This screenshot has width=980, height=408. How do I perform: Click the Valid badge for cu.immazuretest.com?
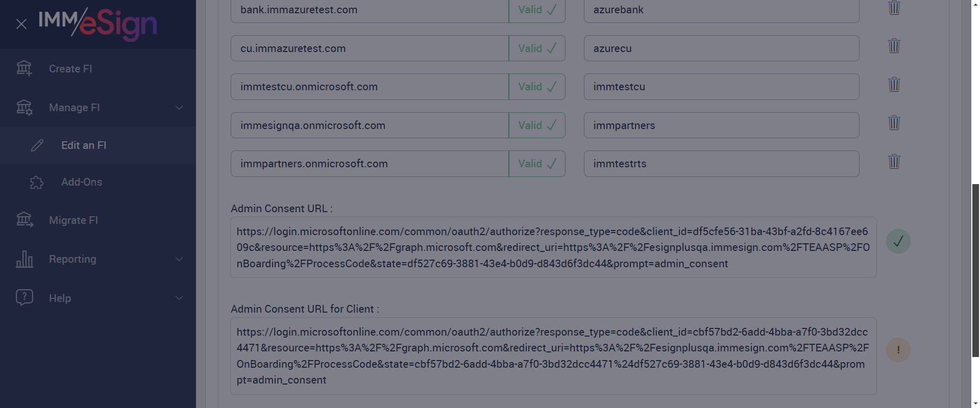(x=537, y=48)
